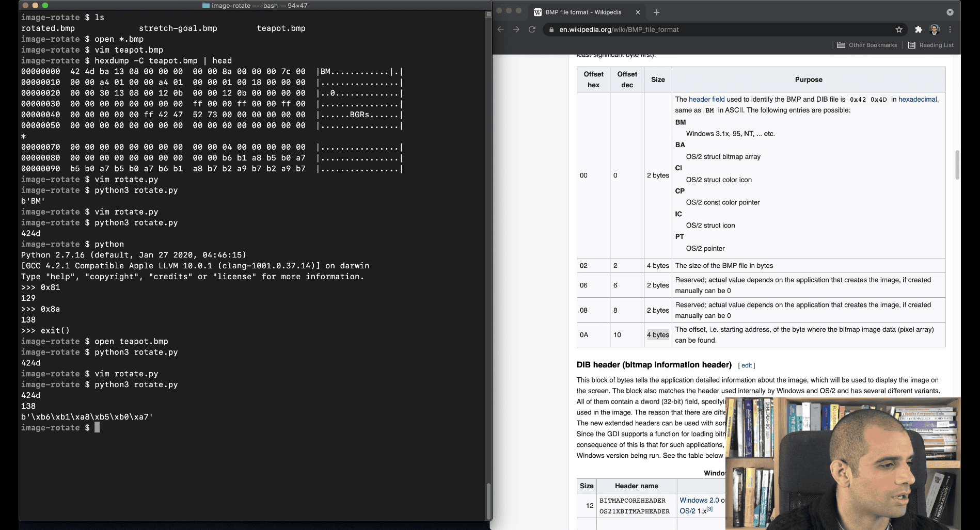The image size is (980, 530).
Task: Click the Wikipedia favicon on tab
Action: pyautogui.click(x=538, y=12)
